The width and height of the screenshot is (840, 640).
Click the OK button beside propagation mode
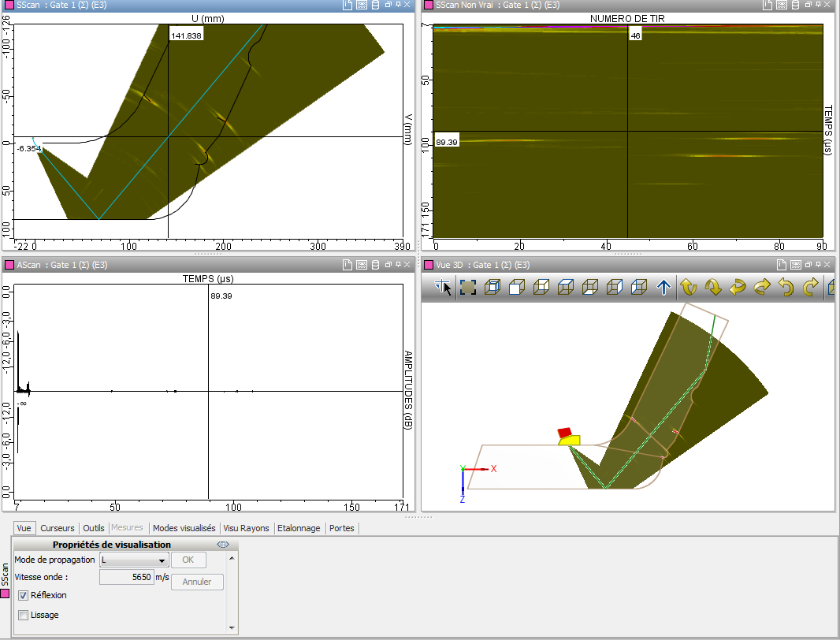tap(188, 560)
